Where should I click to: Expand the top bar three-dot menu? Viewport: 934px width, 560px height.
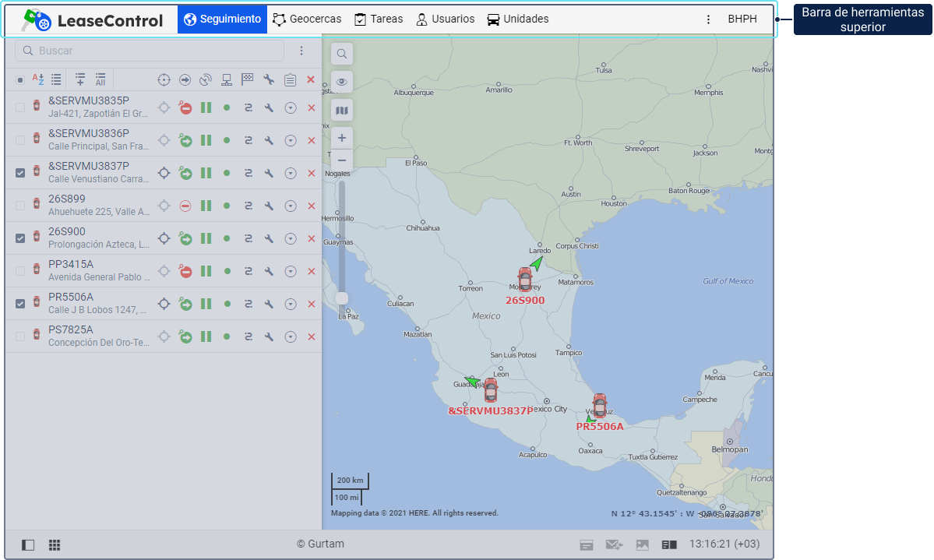pyautogui.click(x=708, y=19)
